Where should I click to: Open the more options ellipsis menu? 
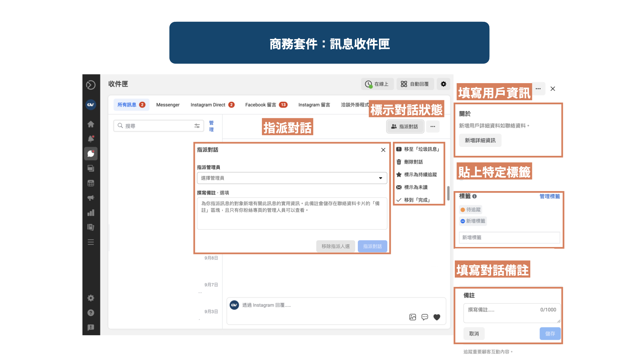pos(433,126)
